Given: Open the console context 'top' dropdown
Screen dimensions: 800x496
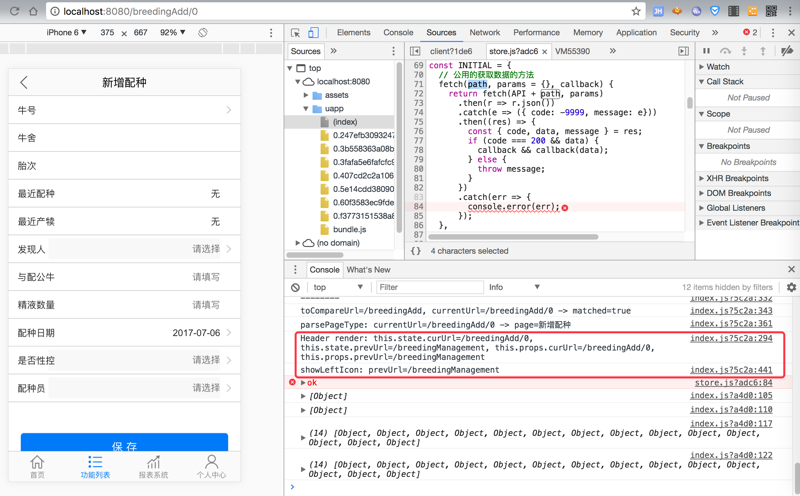Looking at the screenshot, I should click(x=338, y=287).
